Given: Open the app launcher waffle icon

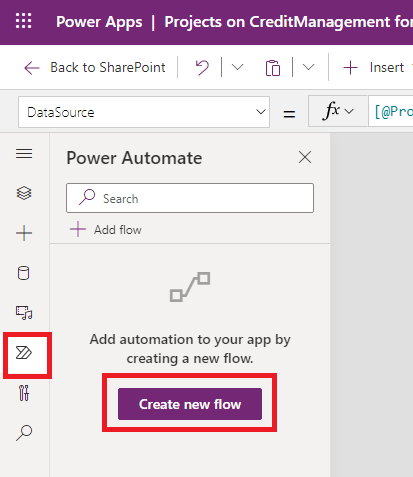Looking at the screenshot, I should (x=24, y=21).
